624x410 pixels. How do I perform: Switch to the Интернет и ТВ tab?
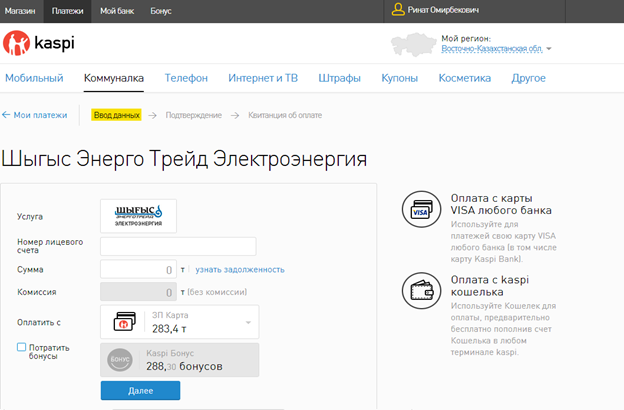tap(263, 78)
